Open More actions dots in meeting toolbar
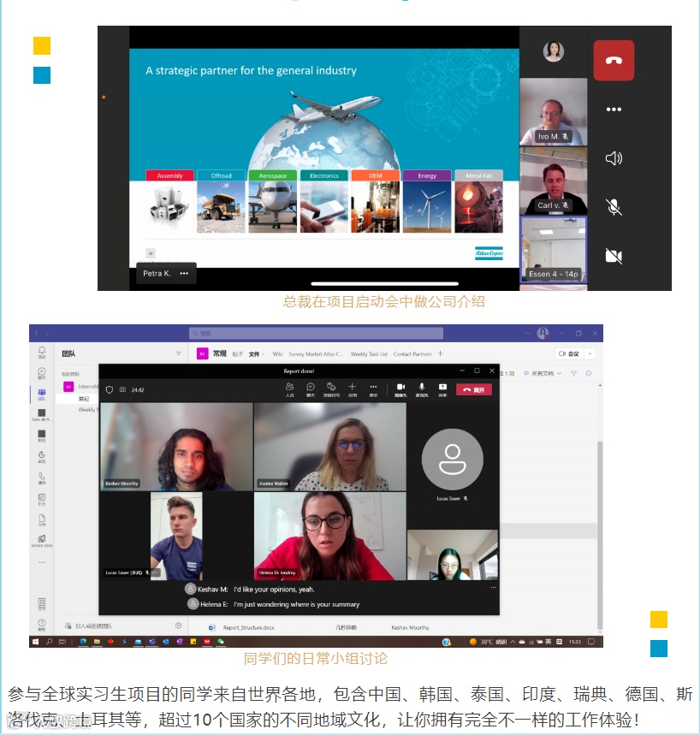The width and height of the screenshot is (700, 735). click(373, 389)
